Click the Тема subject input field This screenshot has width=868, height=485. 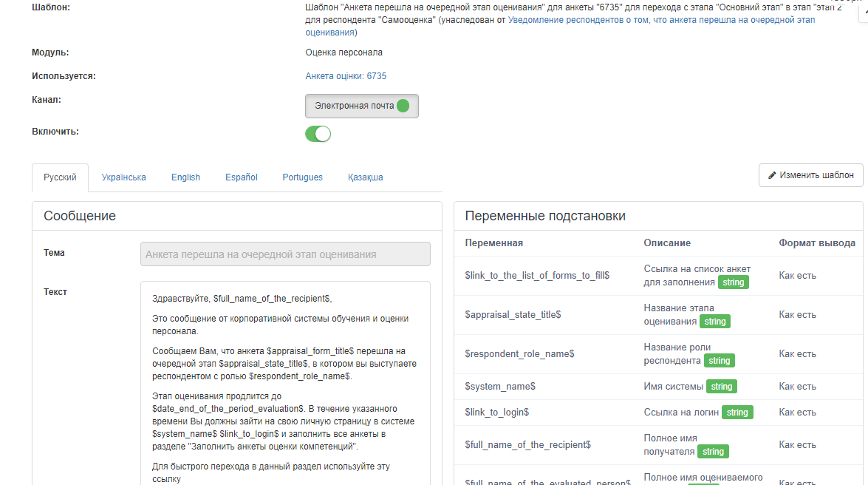pos(285,254)
